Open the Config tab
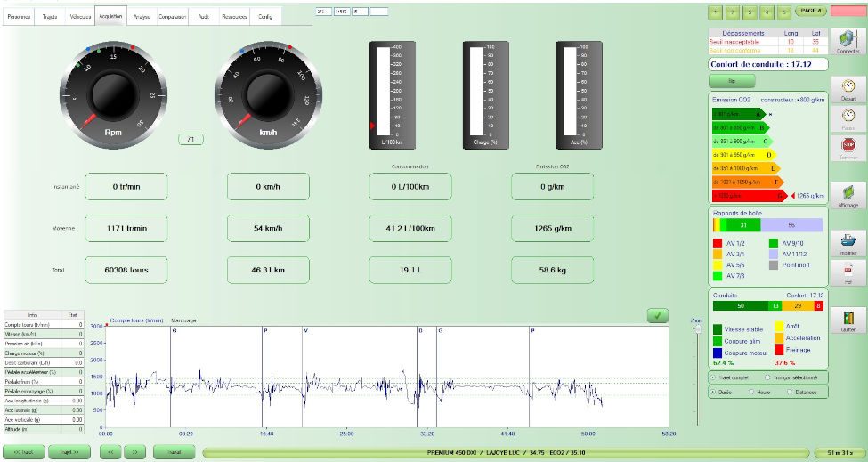Viewport: 868px width, 462px height. click(265, 17)
